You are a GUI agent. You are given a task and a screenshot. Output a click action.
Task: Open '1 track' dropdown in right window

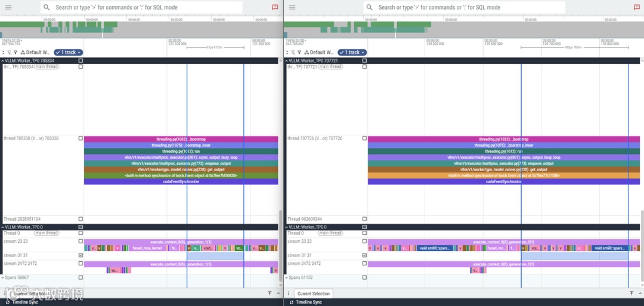point(352,52)
